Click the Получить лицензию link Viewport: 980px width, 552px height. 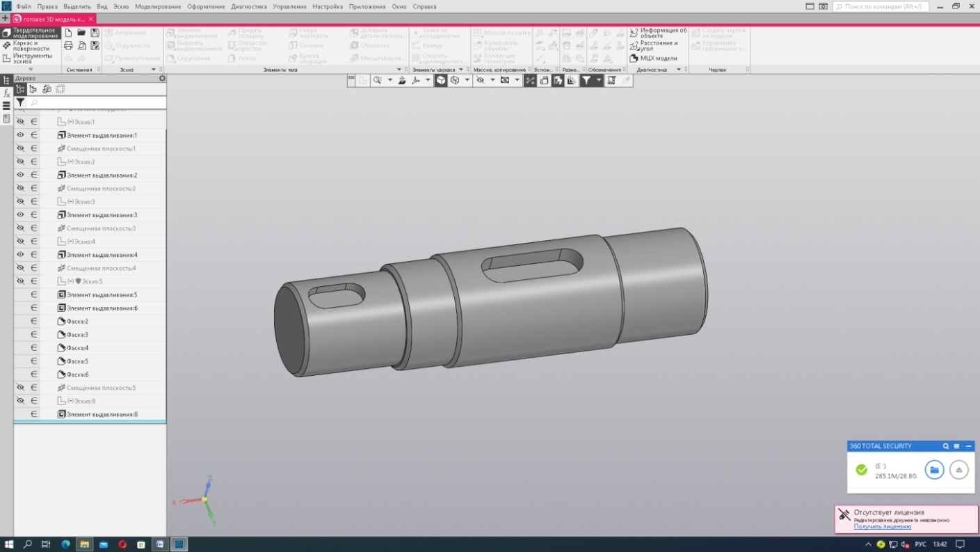pos(882,527)
